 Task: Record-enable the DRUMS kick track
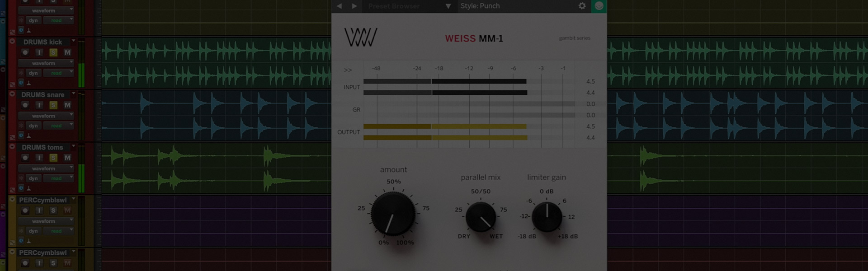[25, 52]
